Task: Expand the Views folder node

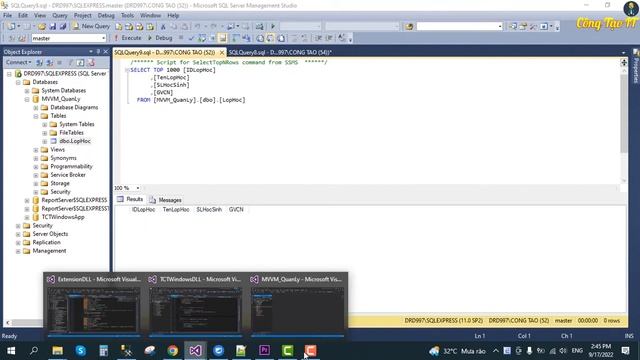Action: click(36, 150)
